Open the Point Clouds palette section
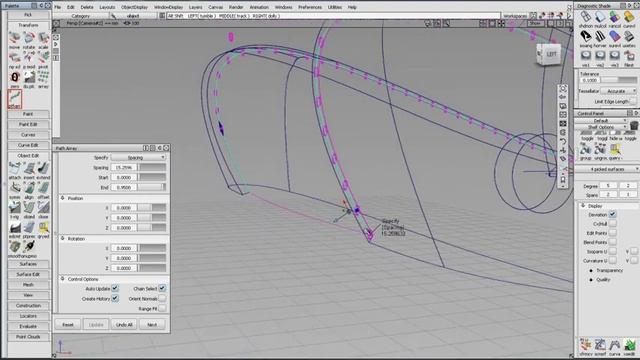This screenshot has height=360, width=640. click(28, 337)
